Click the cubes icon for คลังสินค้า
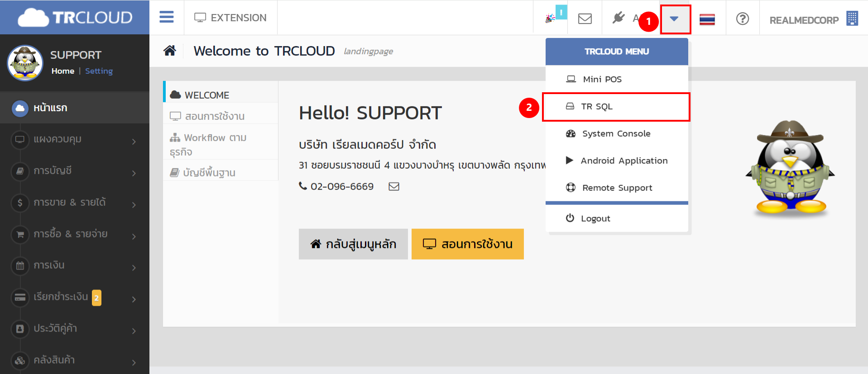Screen dimensions: 868x374 coord(20,360)
